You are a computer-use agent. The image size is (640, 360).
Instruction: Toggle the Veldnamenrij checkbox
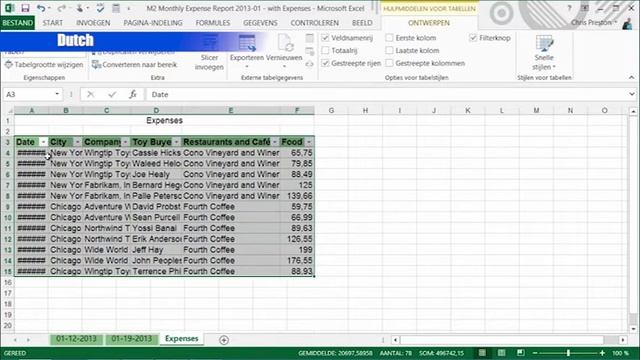coord(325,38)
